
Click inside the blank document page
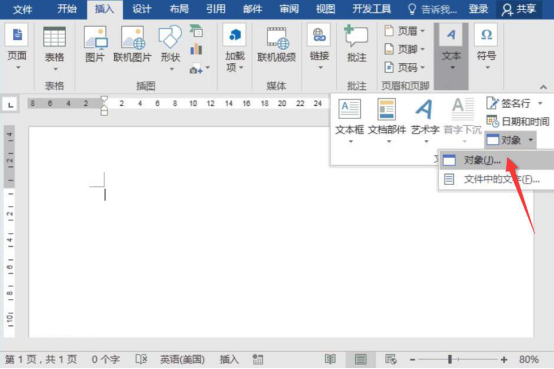pyautogui.click(x=281, y=232)
